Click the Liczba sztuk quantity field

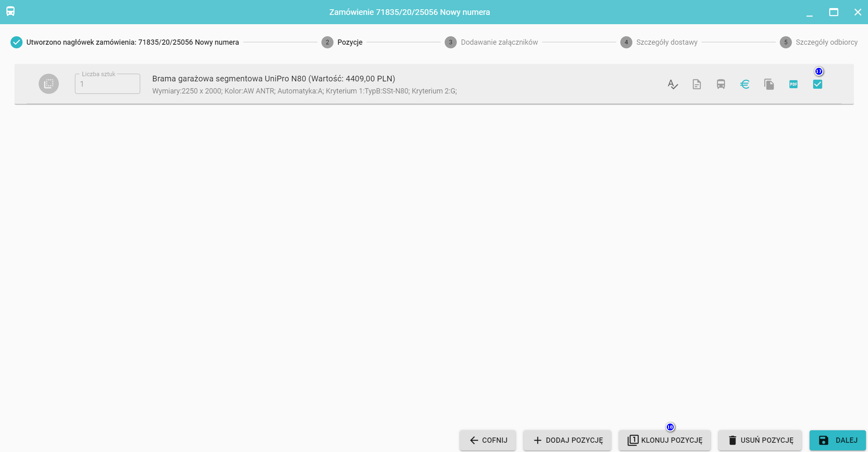[107, 84]
